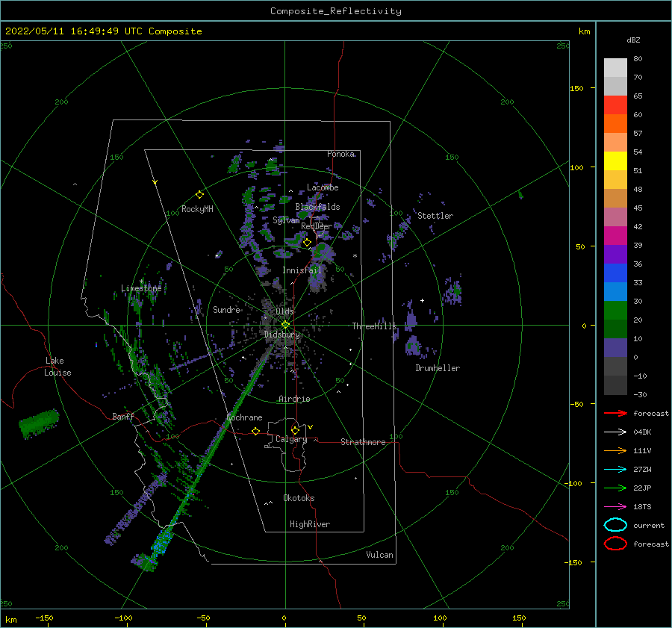Click the Drumheller label
672x628 pixels.
[x=438, y=368]
